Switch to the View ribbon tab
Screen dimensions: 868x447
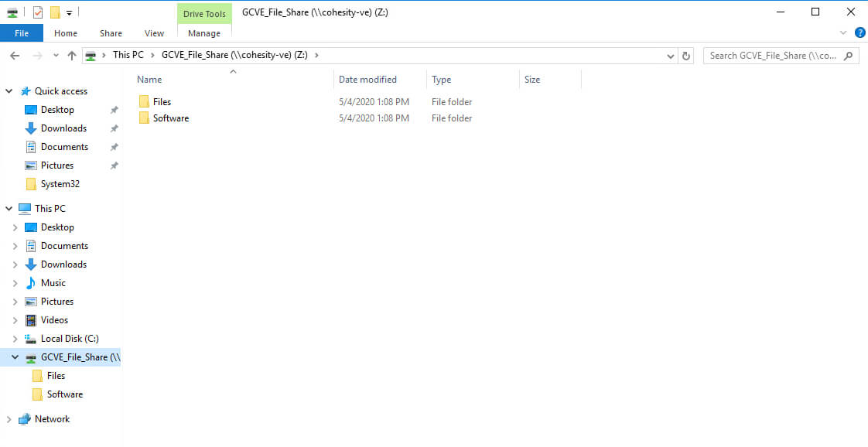point(154,33)
